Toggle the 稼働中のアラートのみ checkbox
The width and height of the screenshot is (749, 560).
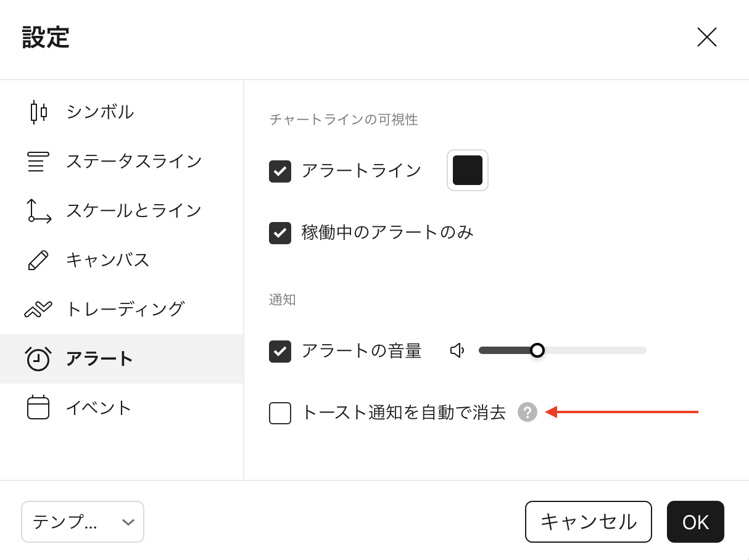(x=280, y=233)
